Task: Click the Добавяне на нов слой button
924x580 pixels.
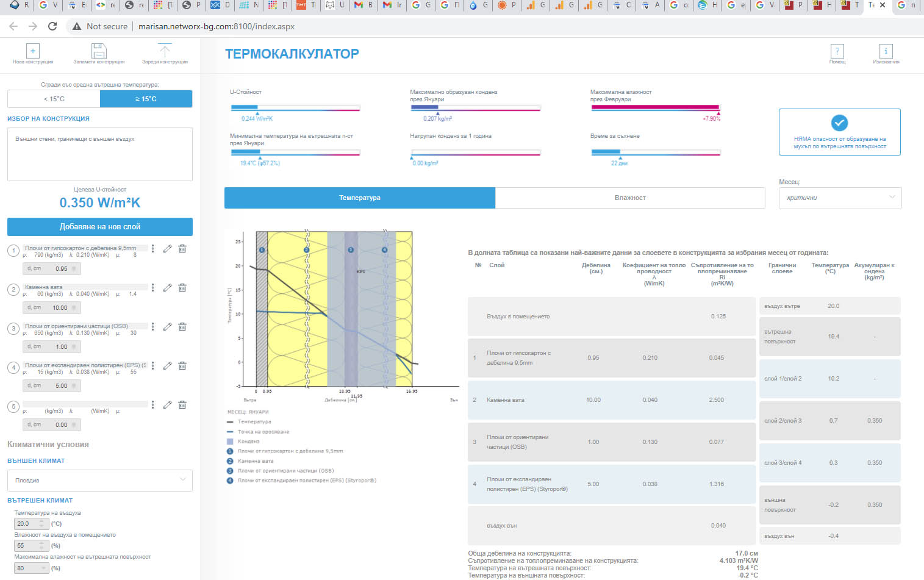Action: [100, 227]
